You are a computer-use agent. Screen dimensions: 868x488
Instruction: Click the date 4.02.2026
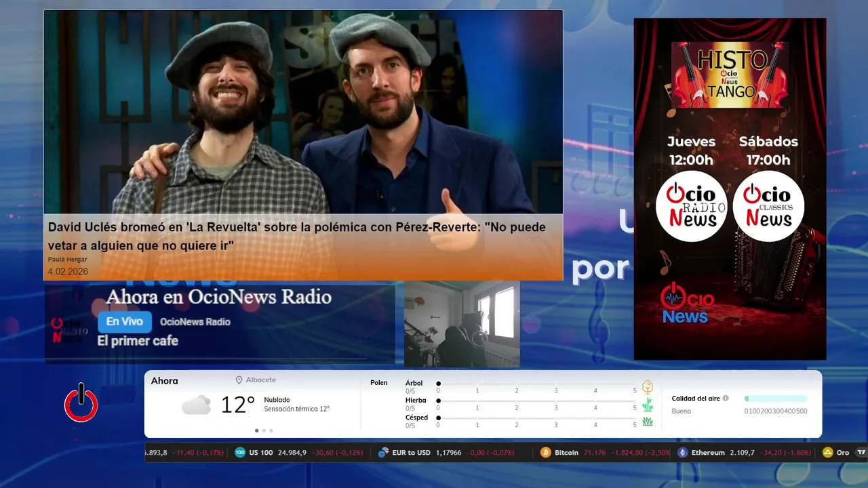point(68,272)
